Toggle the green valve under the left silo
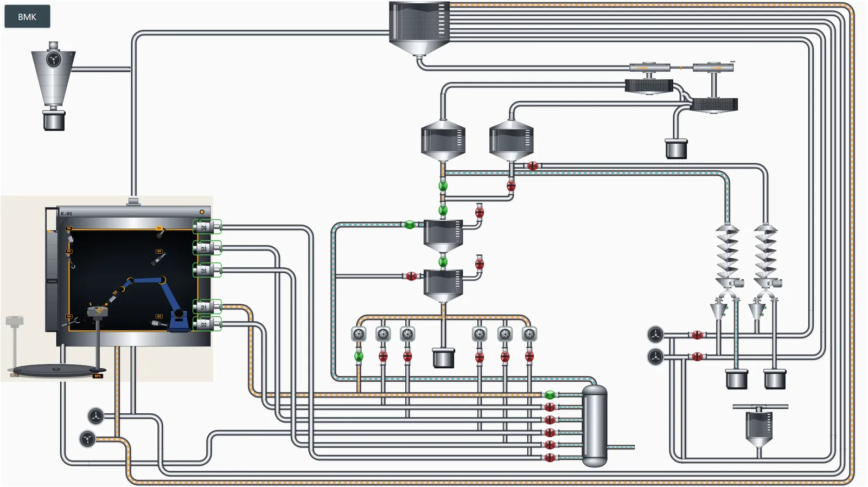 (x=443, y=186)
